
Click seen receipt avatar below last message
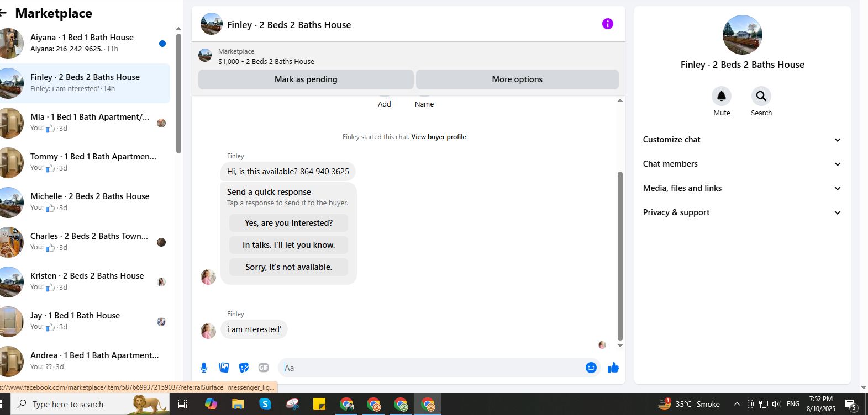(x=602, y=345)
